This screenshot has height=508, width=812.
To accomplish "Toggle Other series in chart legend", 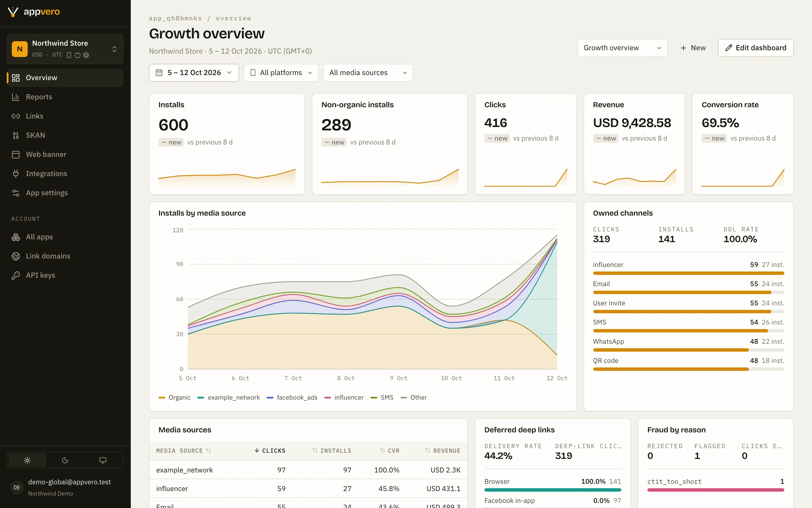I will click(414, 397).
